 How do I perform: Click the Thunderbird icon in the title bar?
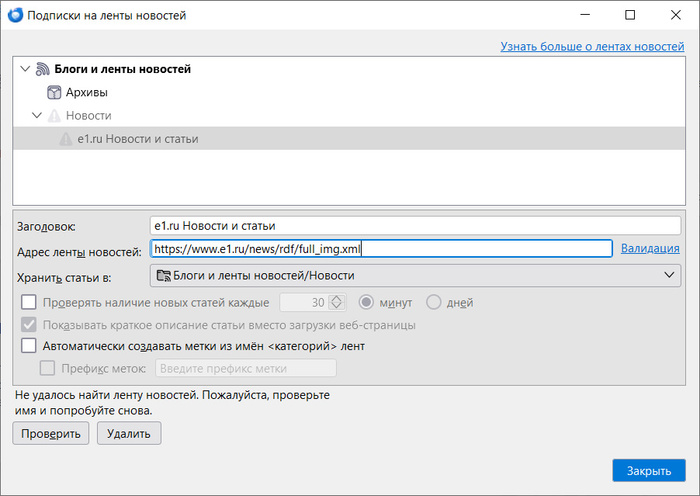(15, 15)
